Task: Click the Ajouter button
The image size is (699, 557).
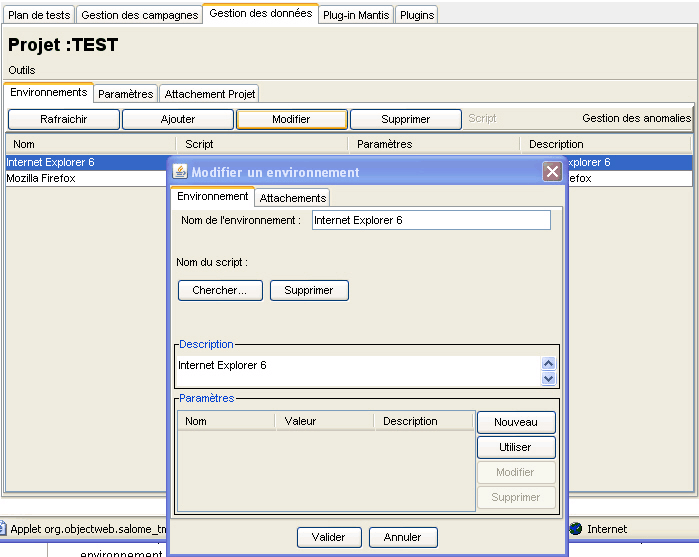Action: click(178, 119)
